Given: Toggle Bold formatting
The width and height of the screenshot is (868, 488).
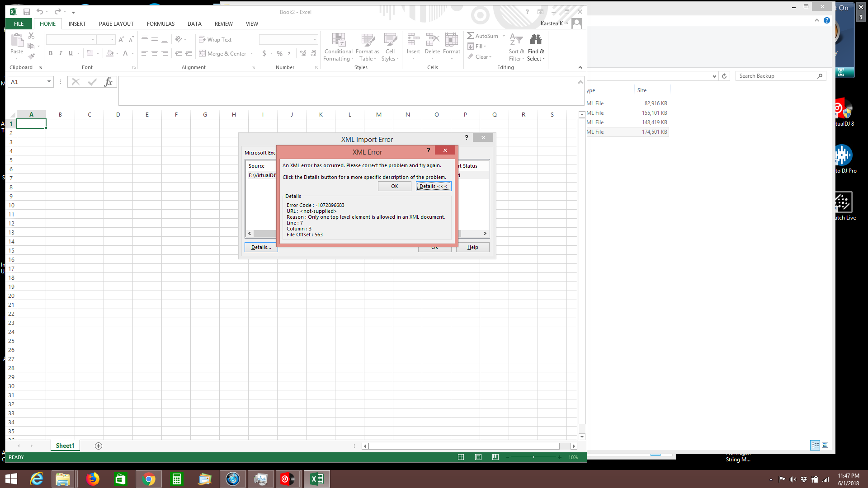Looking at the screenshot, I should point(51,53).
